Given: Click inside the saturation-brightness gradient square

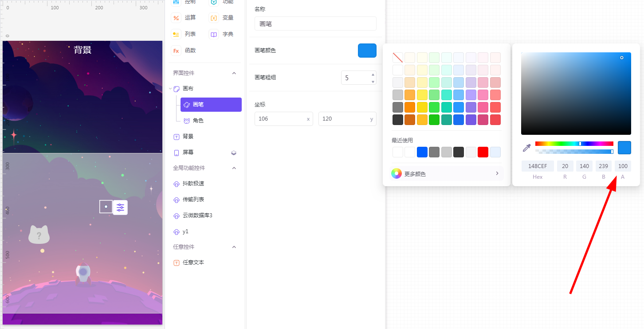Looking at the screenshot, I should coord(576,94).
